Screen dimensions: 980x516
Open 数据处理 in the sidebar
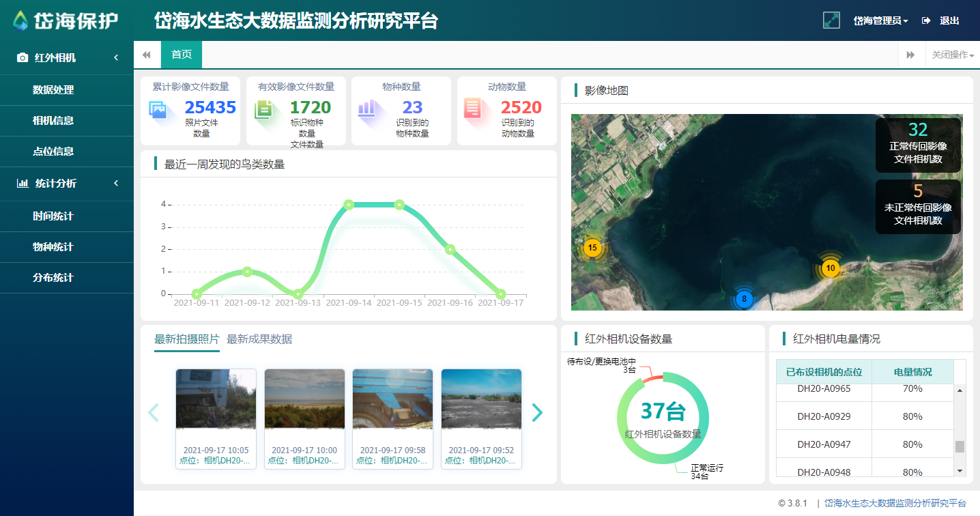click(53, 90)
